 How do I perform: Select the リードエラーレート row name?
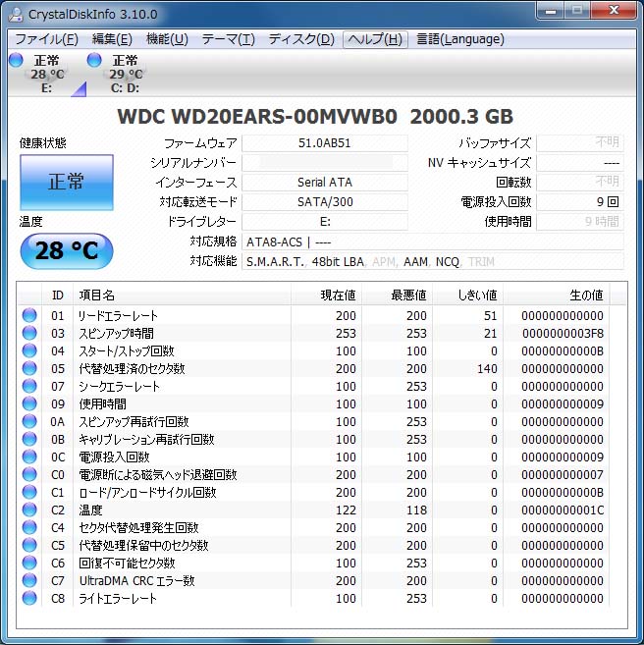pyautogui.click(x=118, y=316)
